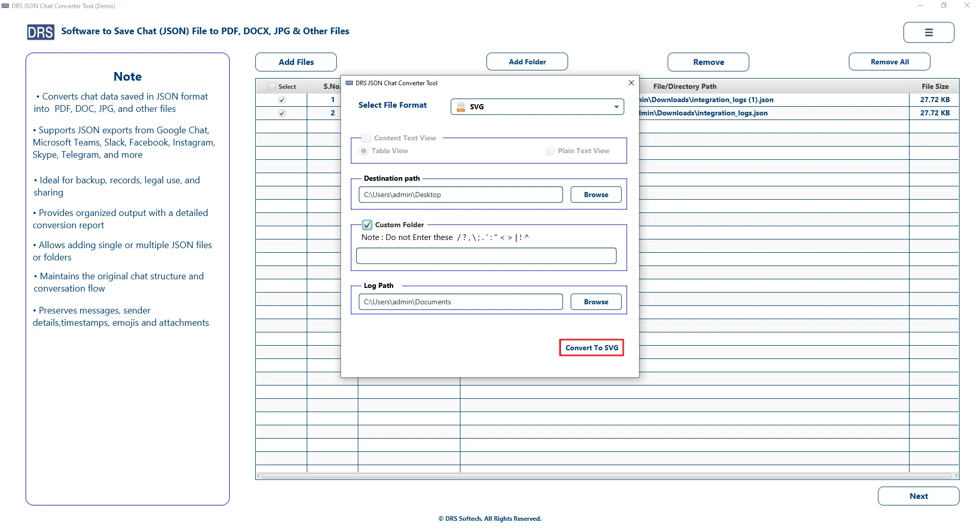Close the DRS JSON Chat Converter dialog
Image resolution: width=980 pixels, height=531 pixels.
point(631,83)
